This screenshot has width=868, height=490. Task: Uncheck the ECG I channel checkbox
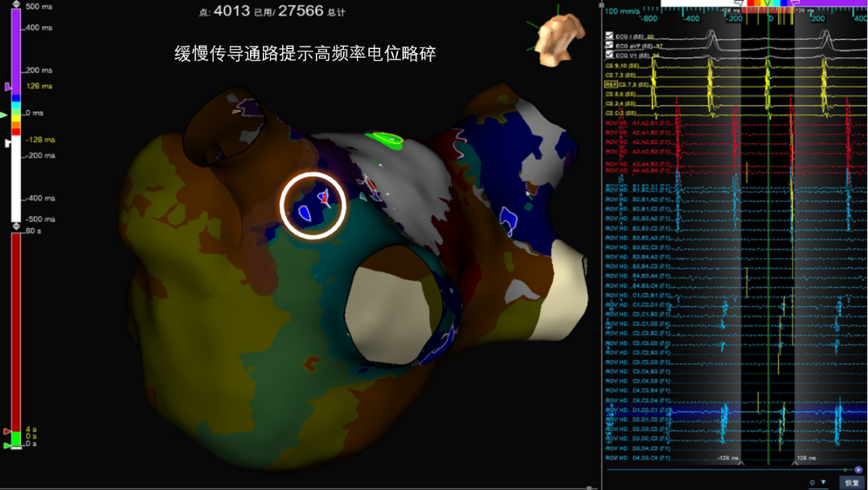pos(609,36)
